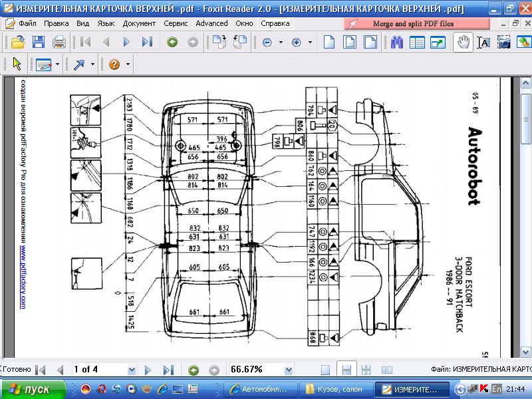Go to previous page in status bar
Image resolution: width=532 pixels, height=399 pixels.
61,370
